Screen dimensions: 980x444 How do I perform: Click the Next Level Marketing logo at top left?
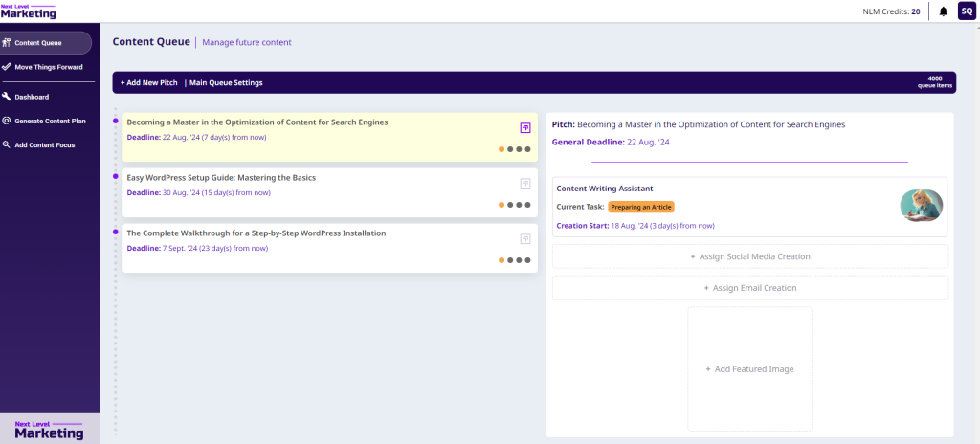pos(28,11)
